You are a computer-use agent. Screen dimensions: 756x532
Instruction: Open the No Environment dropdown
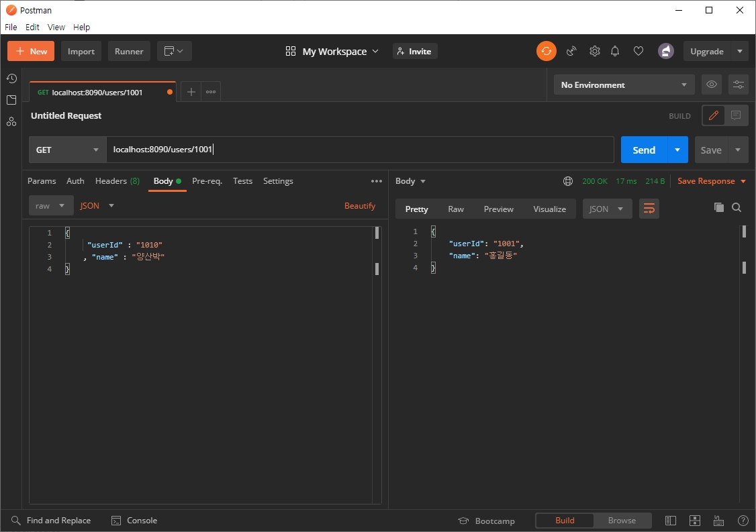tap(624, 85)
